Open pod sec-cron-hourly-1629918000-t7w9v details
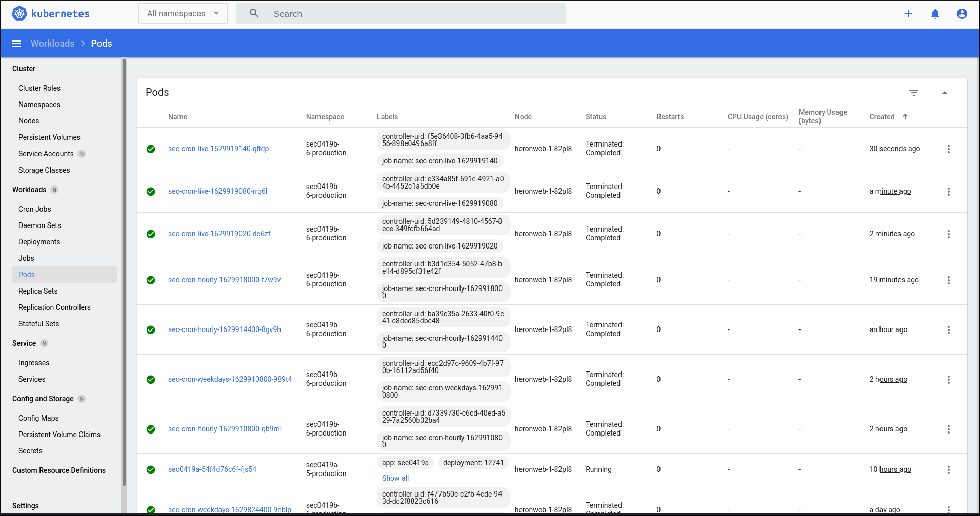The image size is (980, 516). pos(224,280)
